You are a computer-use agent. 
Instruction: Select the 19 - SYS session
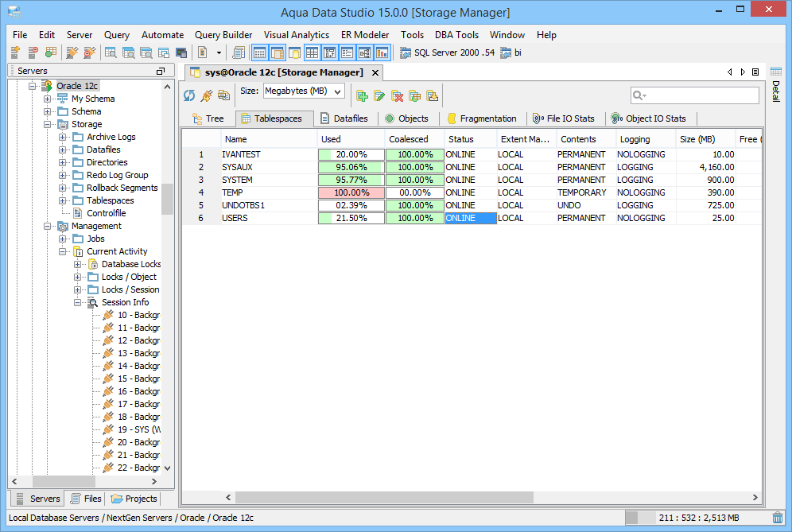pyautogui.click(x=139, y=429)
